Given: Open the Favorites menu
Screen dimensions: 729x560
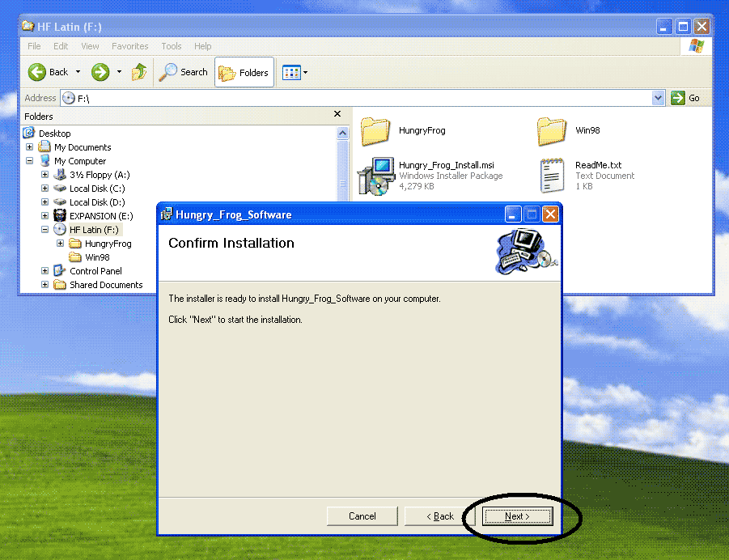Looking at the screenshot, I should 129,46.
